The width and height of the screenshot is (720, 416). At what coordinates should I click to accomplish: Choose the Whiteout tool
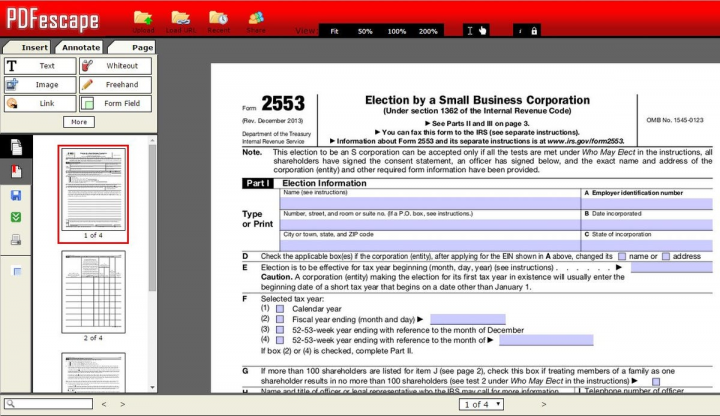pyautogui.click(x=115, y=66)
